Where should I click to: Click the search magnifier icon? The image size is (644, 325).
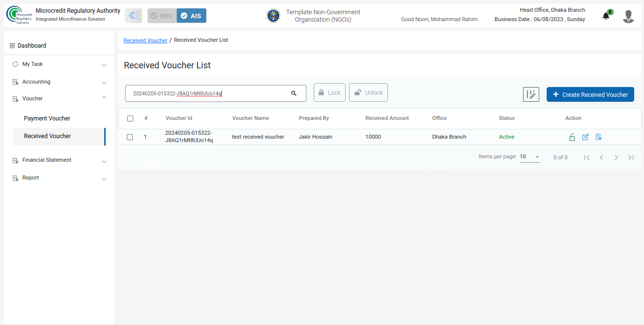(x=294, y=93)
